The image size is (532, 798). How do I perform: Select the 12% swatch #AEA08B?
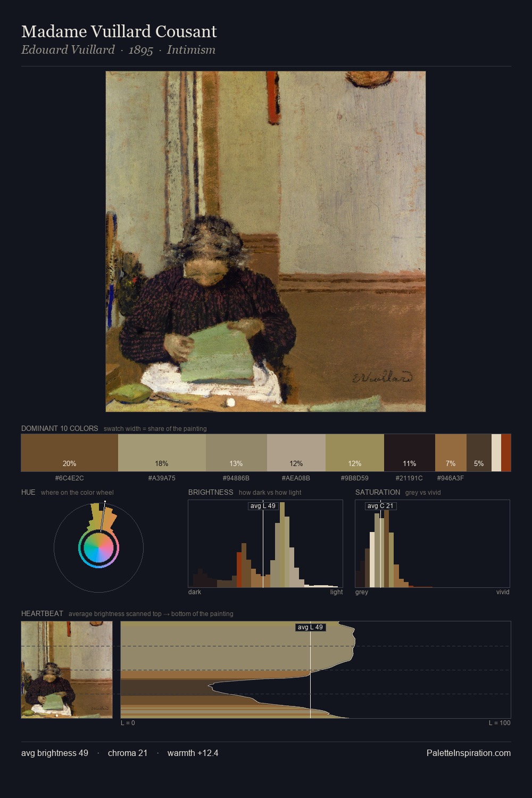(x=296, y=453)
